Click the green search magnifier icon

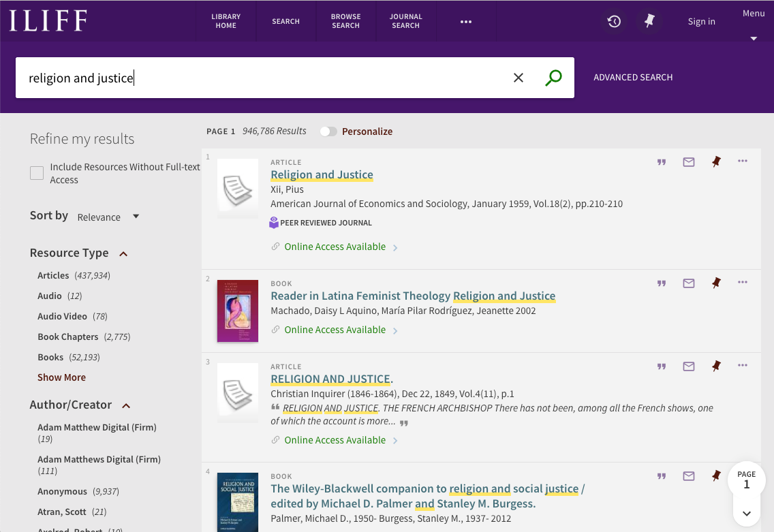click(553, 78)
